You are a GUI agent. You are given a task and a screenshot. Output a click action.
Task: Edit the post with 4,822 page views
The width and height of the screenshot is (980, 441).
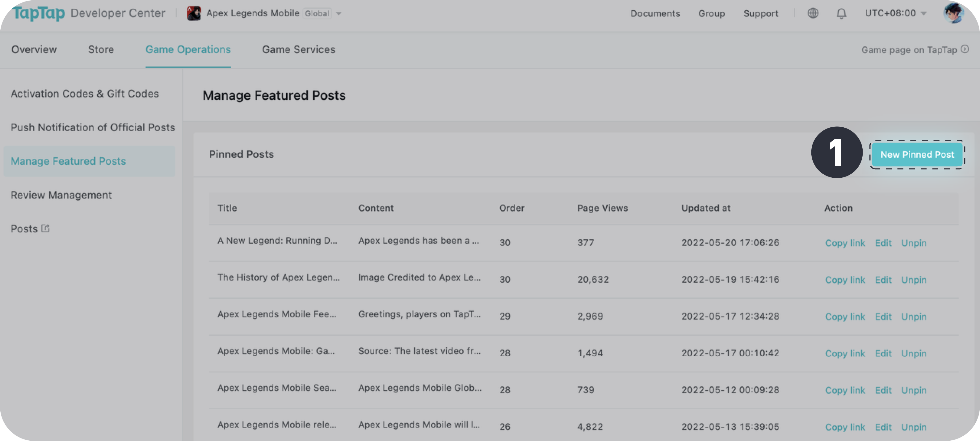[883, 427]
